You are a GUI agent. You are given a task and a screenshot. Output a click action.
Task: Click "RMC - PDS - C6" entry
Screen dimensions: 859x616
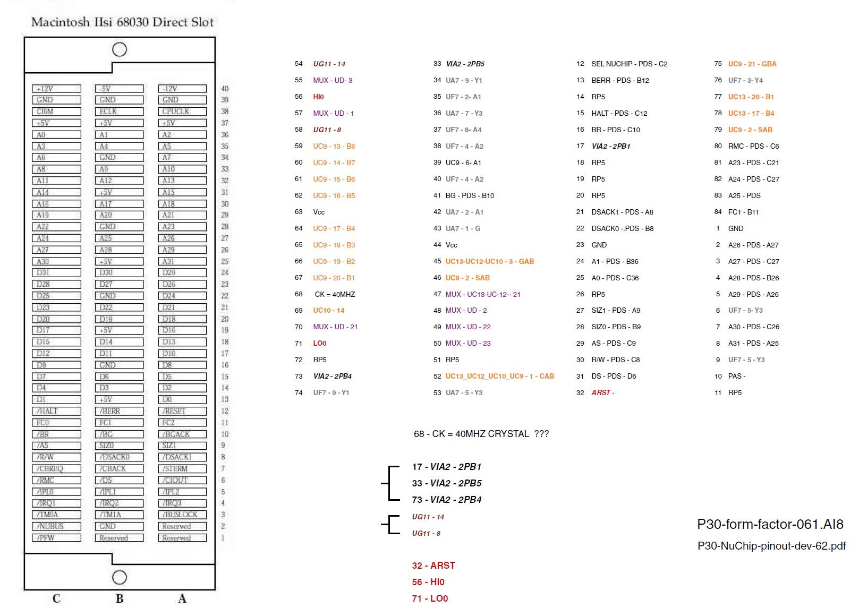pos(753,146)
